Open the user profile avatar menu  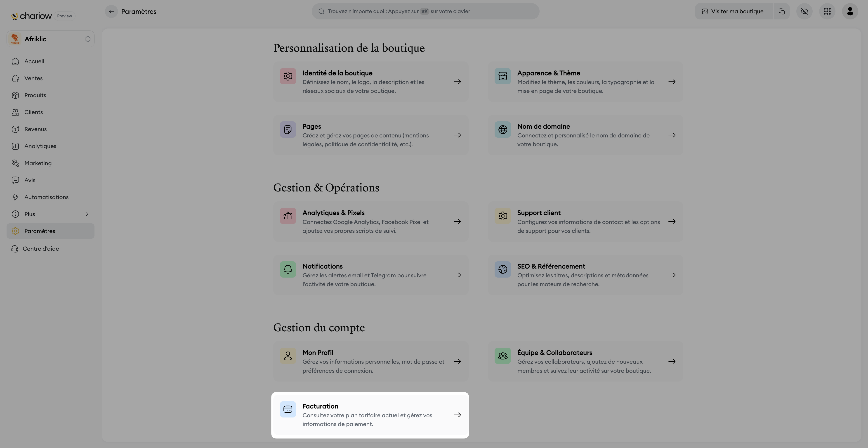[850, 12]
